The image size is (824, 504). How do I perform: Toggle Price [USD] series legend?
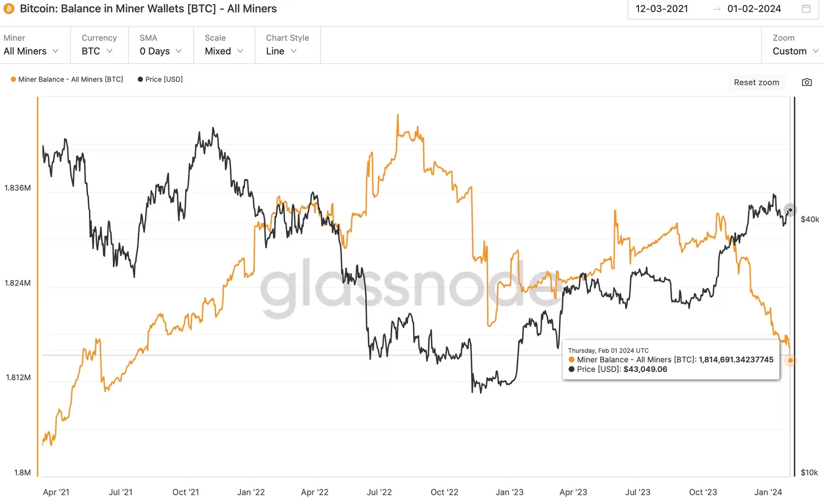164,79
